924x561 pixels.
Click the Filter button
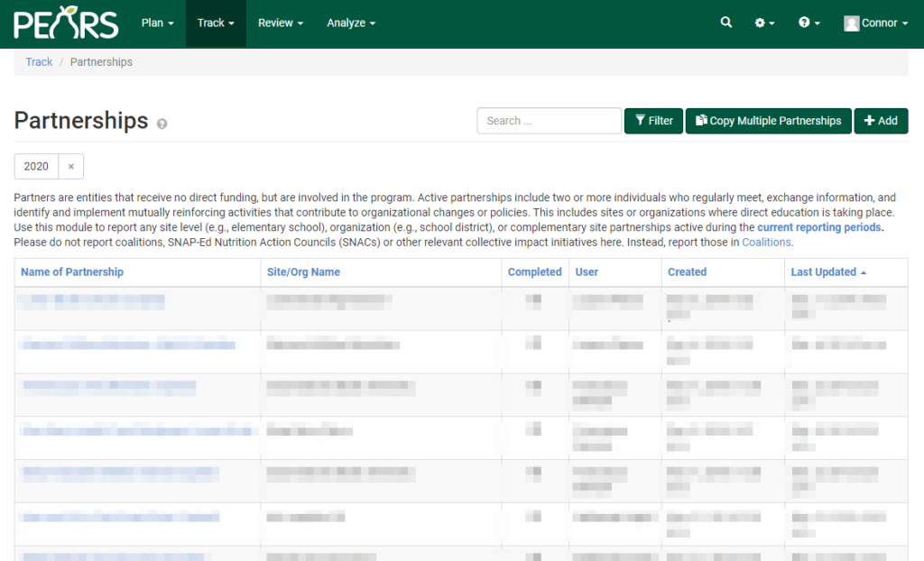point(653,121)
